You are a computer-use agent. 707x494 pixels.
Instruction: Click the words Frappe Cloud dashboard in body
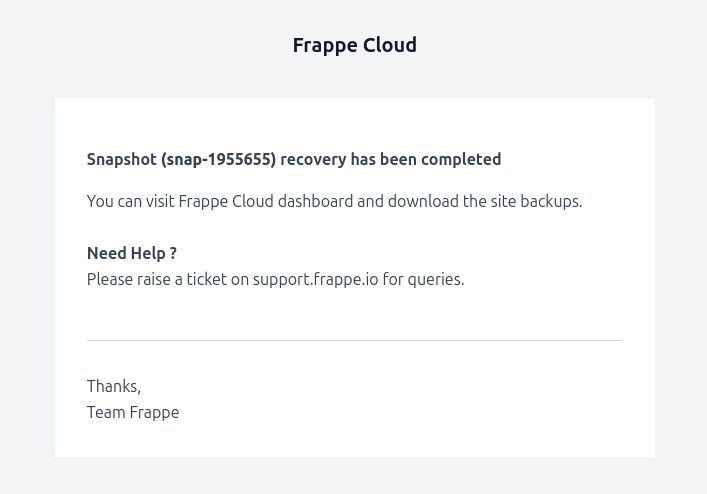point(266,201)
